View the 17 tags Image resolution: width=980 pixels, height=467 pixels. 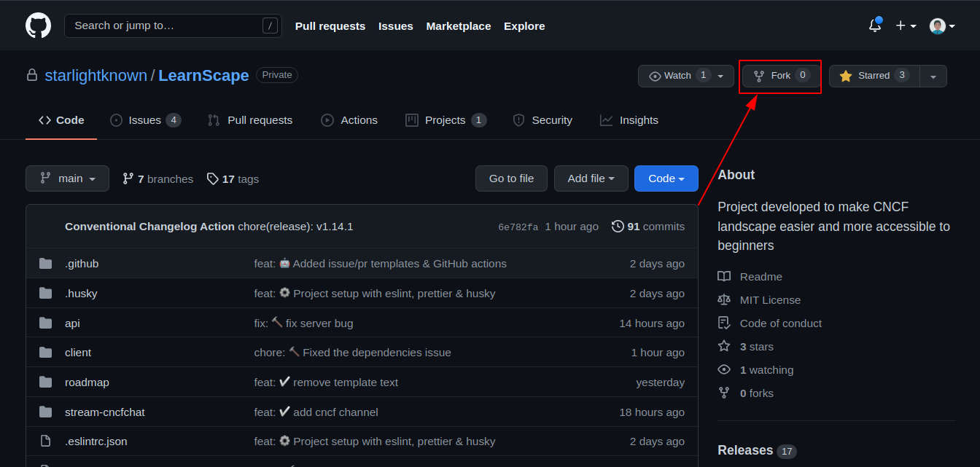pos(233,178)
